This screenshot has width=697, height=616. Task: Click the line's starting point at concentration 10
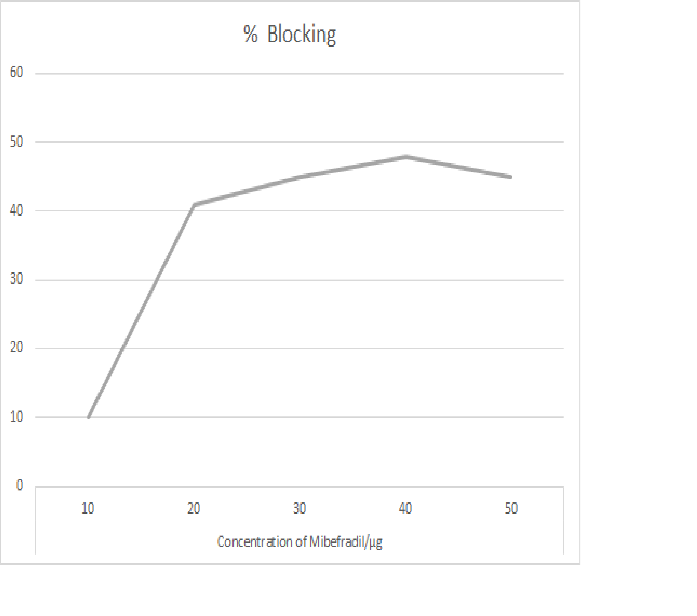(x=88, y=417)
